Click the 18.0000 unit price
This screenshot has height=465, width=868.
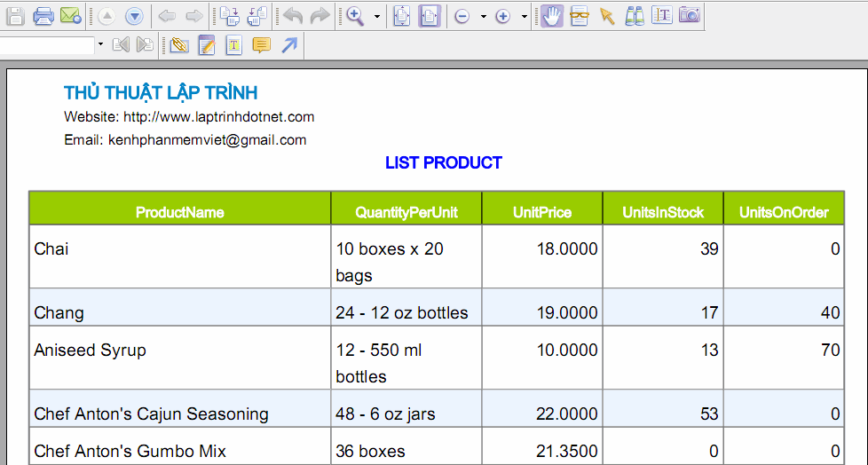point(567,248)
